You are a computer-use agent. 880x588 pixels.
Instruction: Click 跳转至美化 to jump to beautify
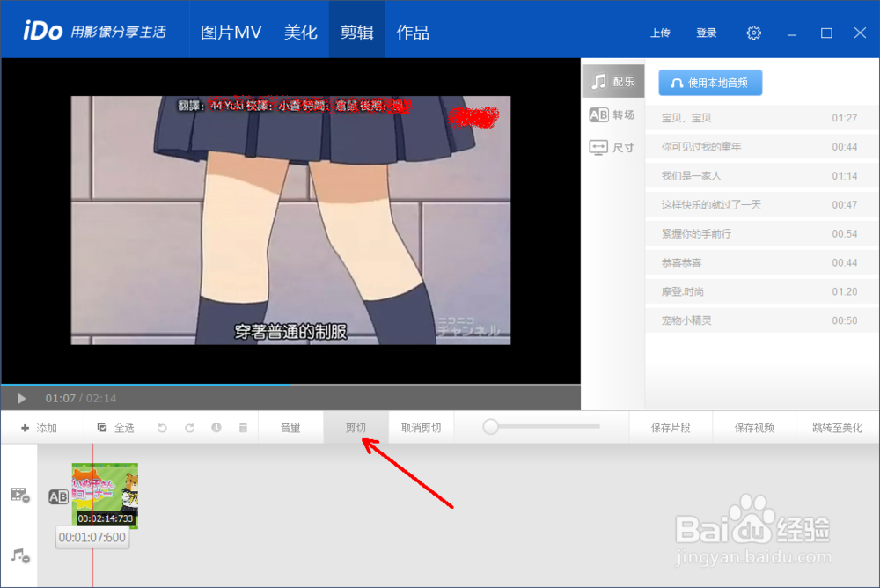(838, 426)
